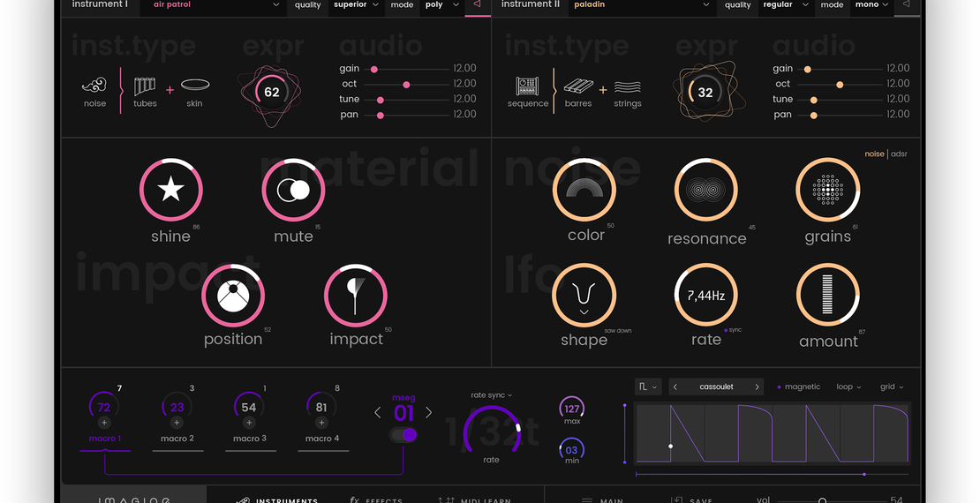Switch to the adsr tab
980x503 pixels.
click(899, 154)
